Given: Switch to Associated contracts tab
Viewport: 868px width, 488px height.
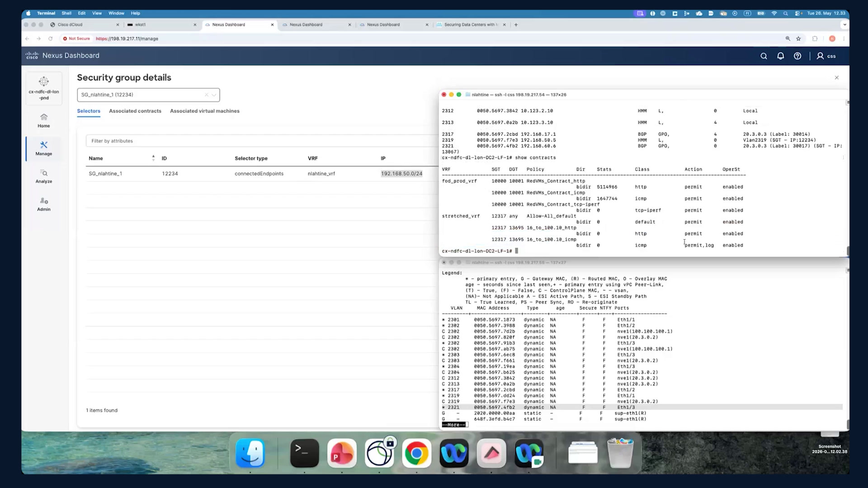Looking at the screenshot, I should (x=135, y=111).
